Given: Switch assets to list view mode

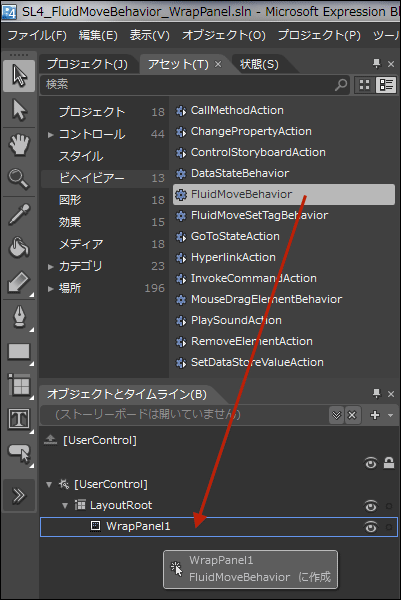Looking at the screenshot, I should pos(386,85).
